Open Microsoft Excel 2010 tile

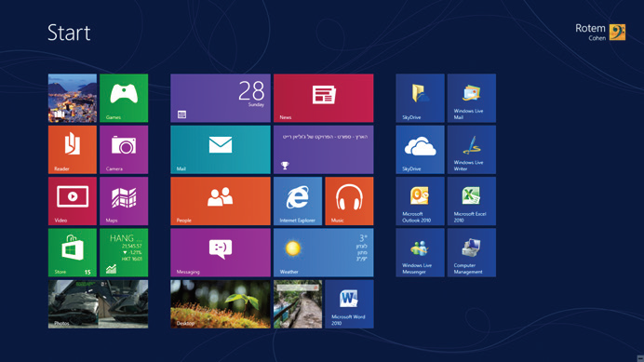(472, 201)
